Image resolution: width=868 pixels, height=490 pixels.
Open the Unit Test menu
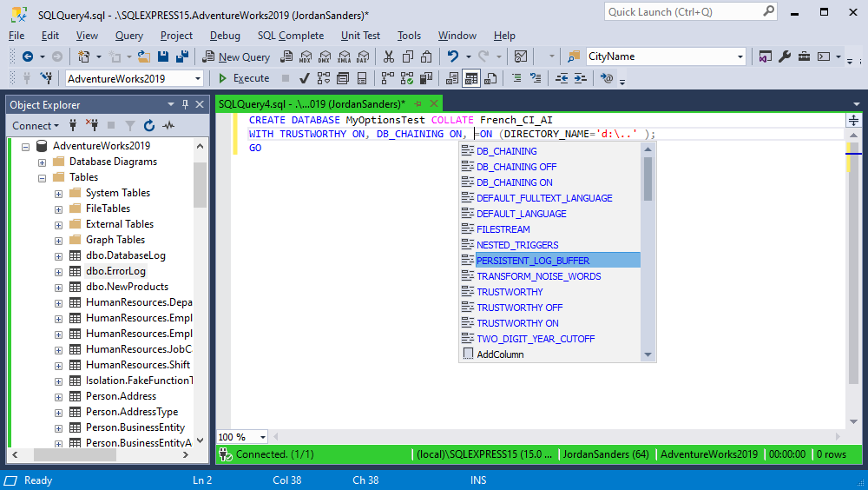click(x=360, y=36)
